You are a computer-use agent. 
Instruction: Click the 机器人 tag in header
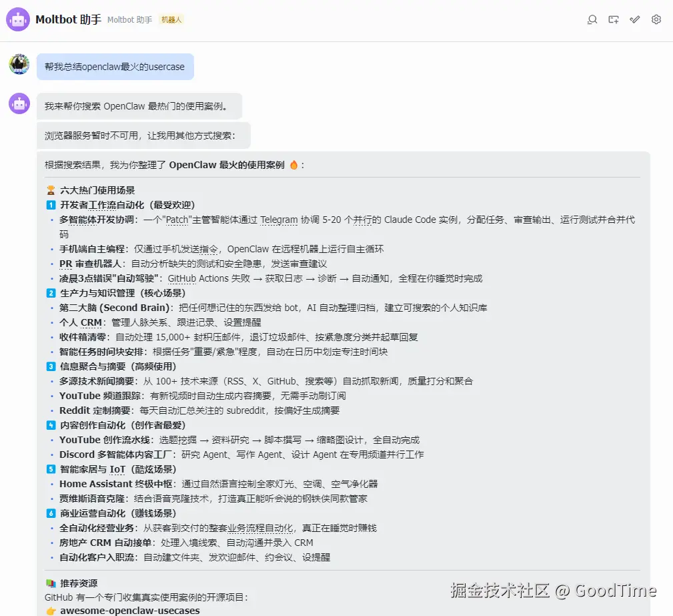(x=171, y=20)
